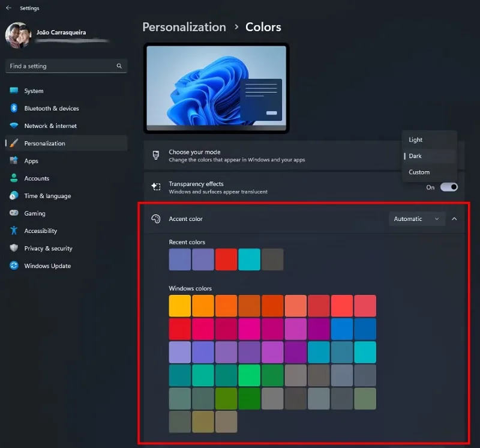Open Time & language settings
This screenshot has height=448, width=480.
point(67,196)
